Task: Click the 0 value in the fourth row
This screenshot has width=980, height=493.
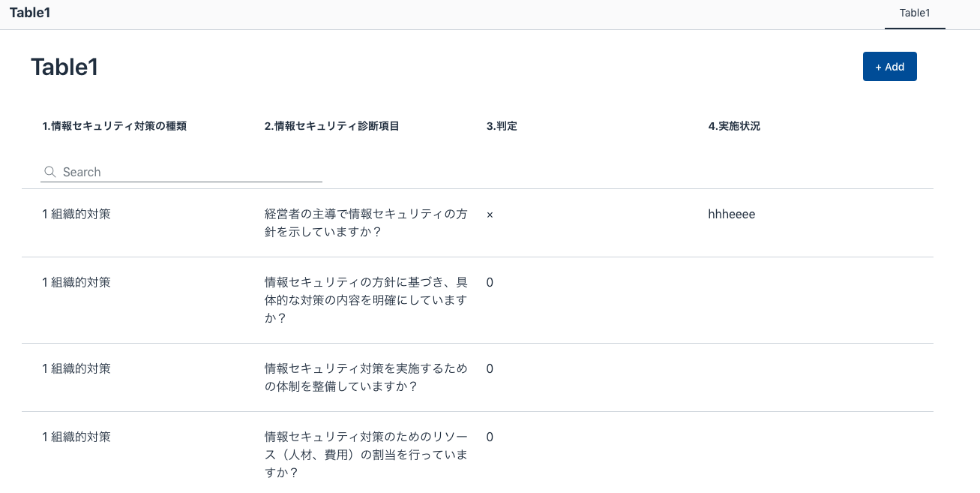Action: (x=490, y=437)
